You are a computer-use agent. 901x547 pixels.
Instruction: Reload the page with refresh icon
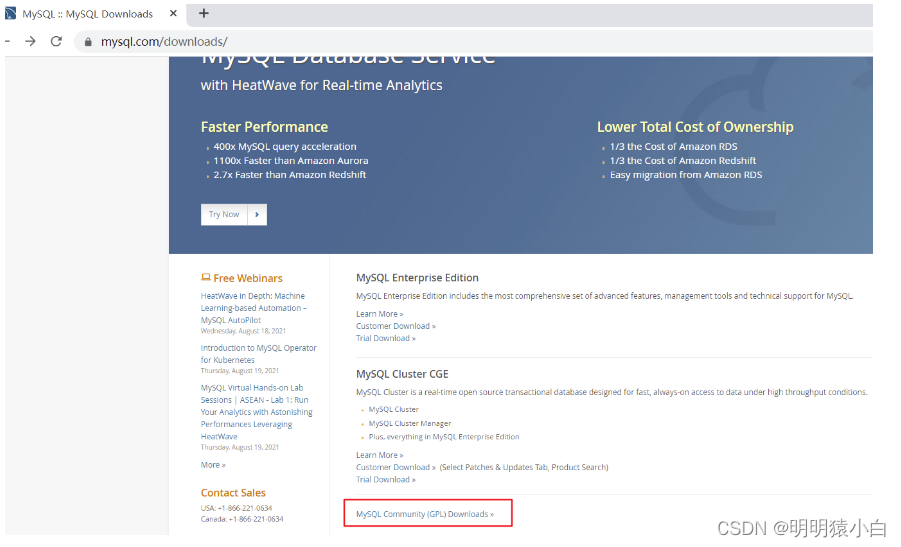(x=56, y=41)
